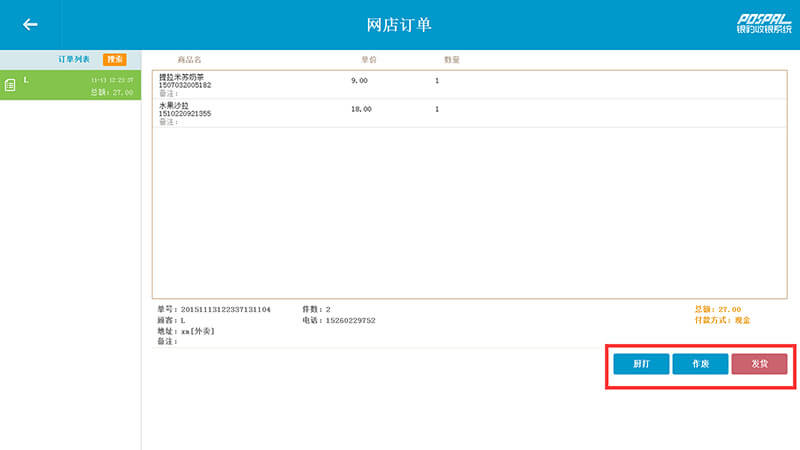The width and height of the screenshot is (800, 450).
Task: Click the 网店订单 page title
Action: pyautogui.click(x=399, y=24)
